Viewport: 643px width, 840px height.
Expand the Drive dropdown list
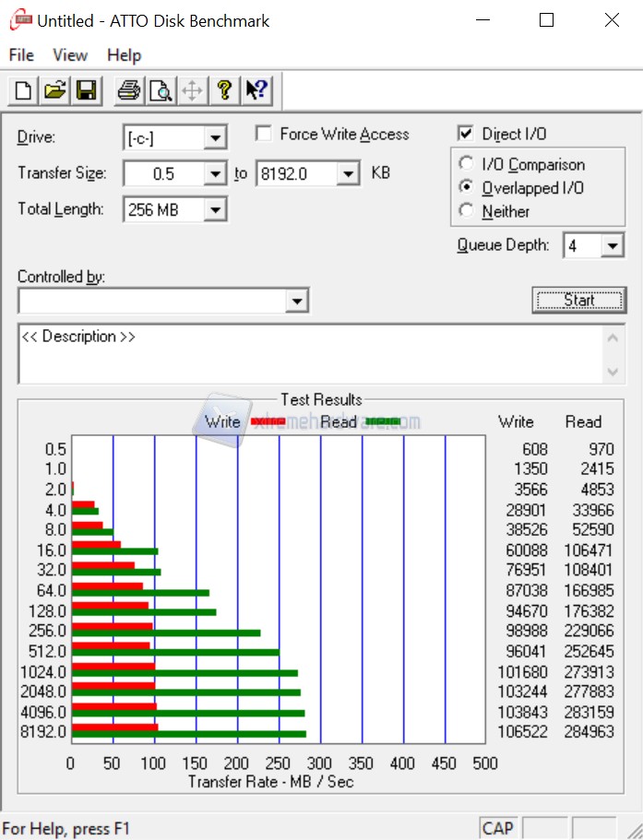[215, 138]
